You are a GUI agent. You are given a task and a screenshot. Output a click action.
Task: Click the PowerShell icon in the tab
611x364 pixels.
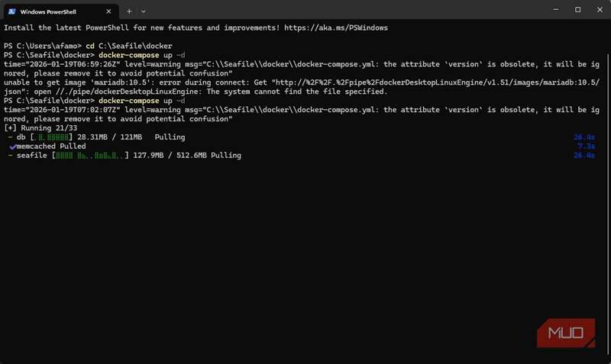11,10
